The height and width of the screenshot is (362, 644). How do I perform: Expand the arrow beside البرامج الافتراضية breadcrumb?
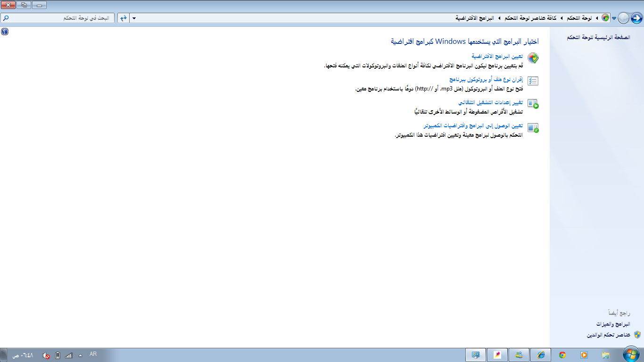coord(499,18)
